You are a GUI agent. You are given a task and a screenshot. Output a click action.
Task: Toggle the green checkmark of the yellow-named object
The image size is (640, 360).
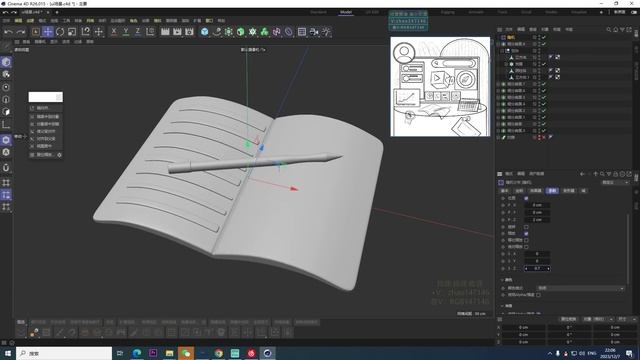tap(544, 37)
